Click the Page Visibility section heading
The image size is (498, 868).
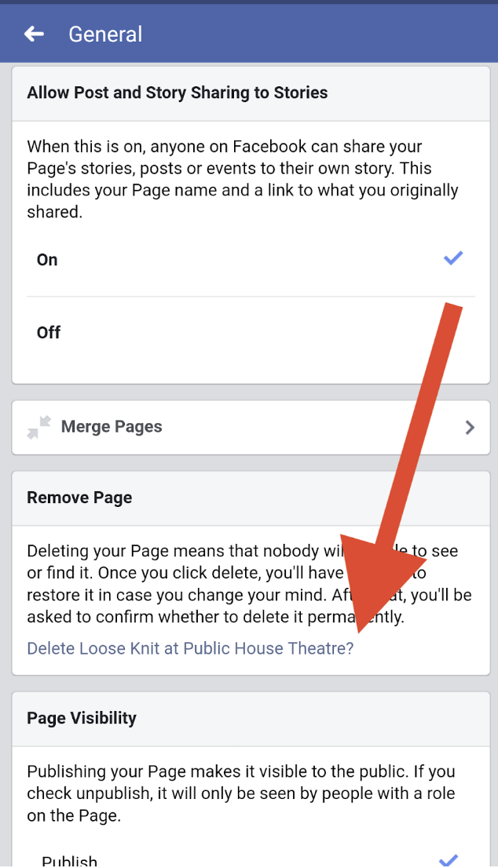click(x=82, y=718)
